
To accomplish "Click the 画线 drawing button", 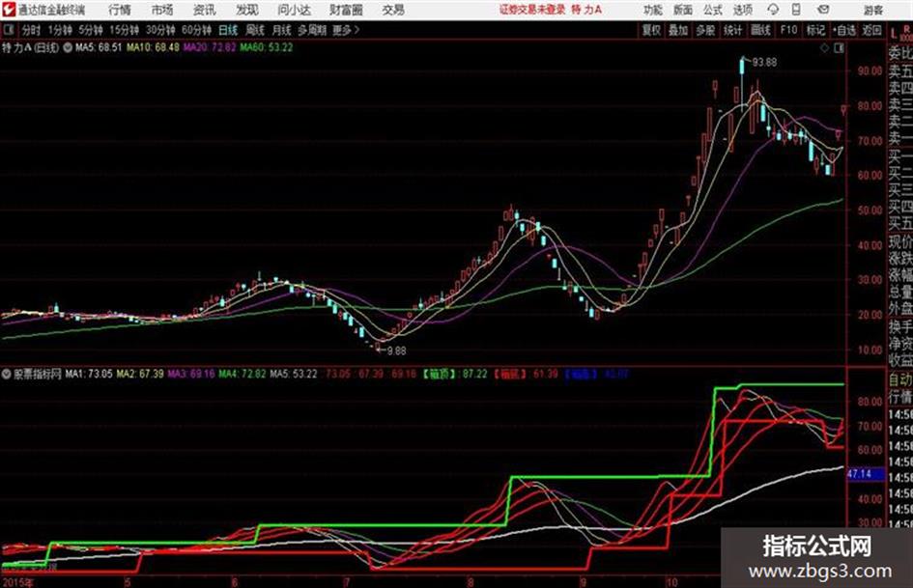I will tap(760, 30).
